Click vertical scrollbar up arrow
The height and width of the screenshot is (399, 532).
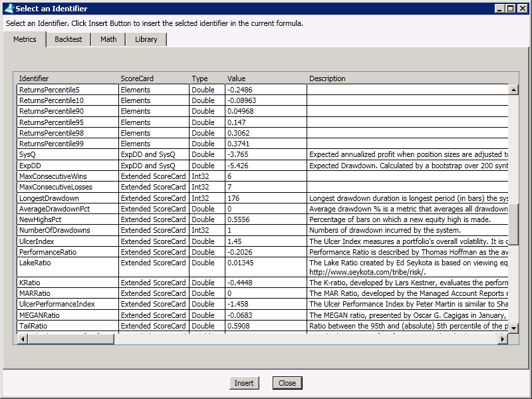513,89
